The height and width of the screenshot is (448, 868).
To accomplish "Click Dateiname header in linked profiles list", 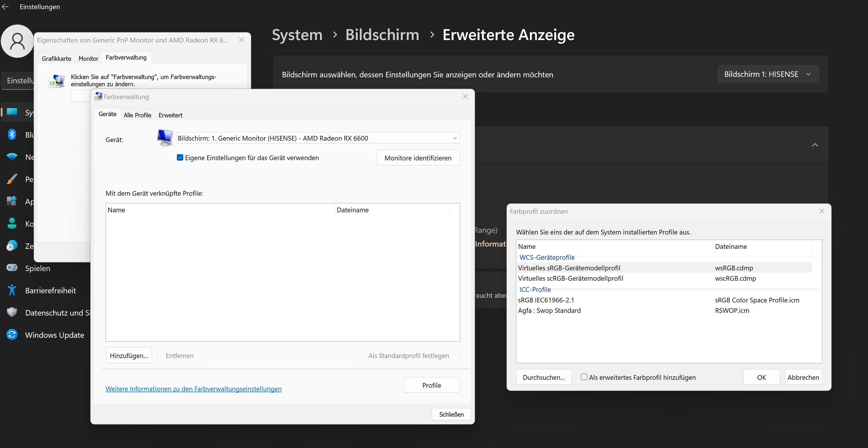I will (392, 210).
